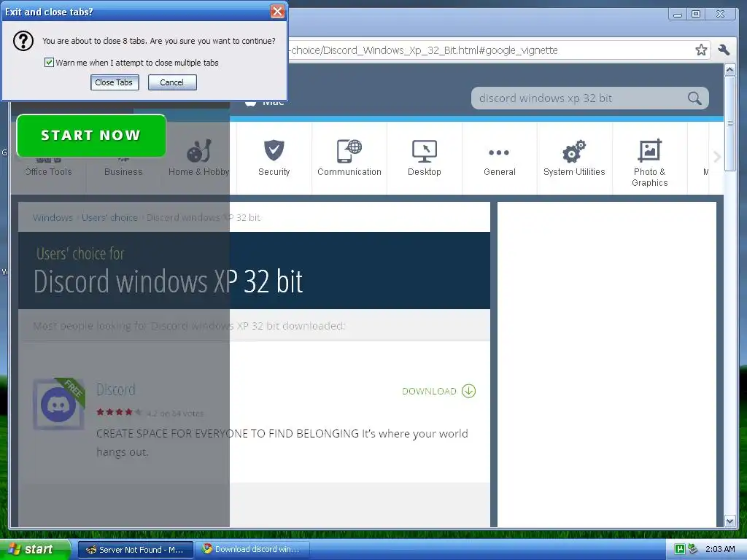
Task: Switch to Download discord win taskbar window
Action: (x=252, y=550)
